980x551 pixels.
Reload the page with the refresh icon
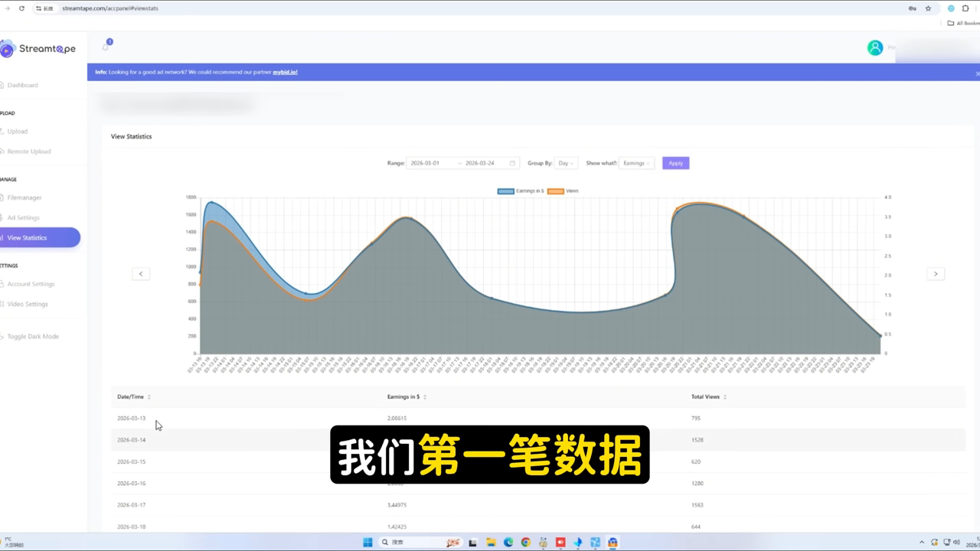(21, 8)
